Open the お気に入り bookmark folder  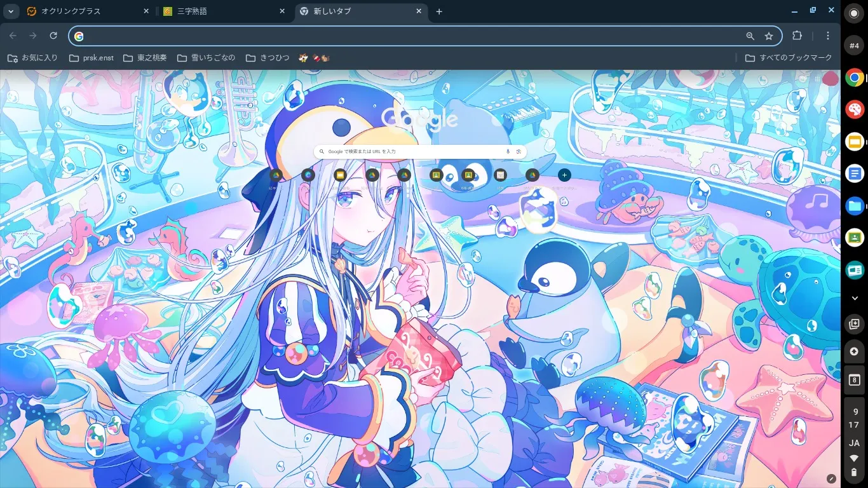tap(32, 58)
